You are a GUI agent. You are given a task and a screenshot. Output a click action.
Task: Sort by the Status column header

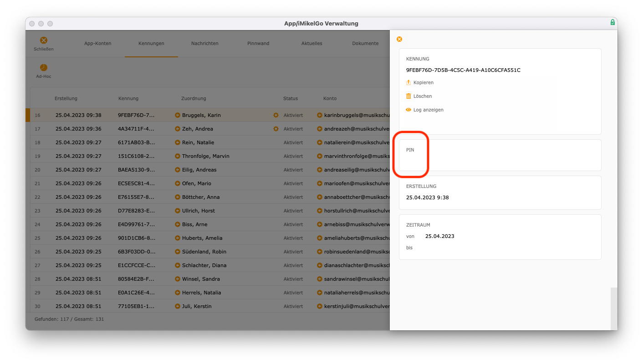click(x=291, y=98)
